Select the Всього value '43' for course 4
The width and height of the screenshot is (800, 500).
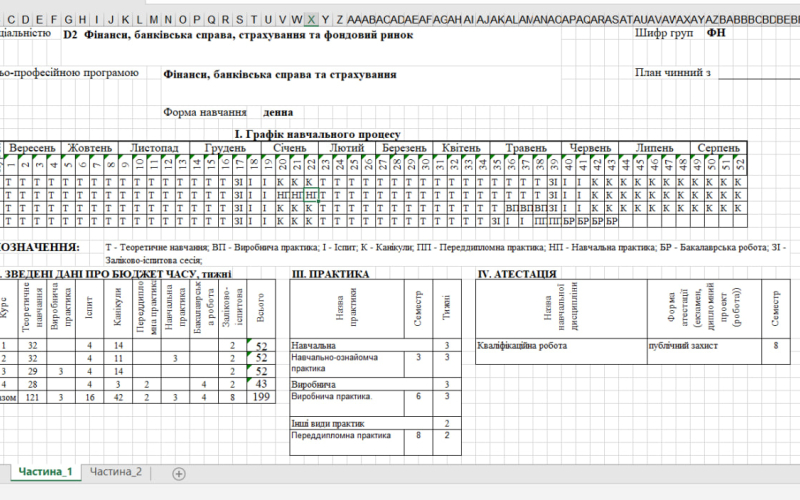coord(261,384)
